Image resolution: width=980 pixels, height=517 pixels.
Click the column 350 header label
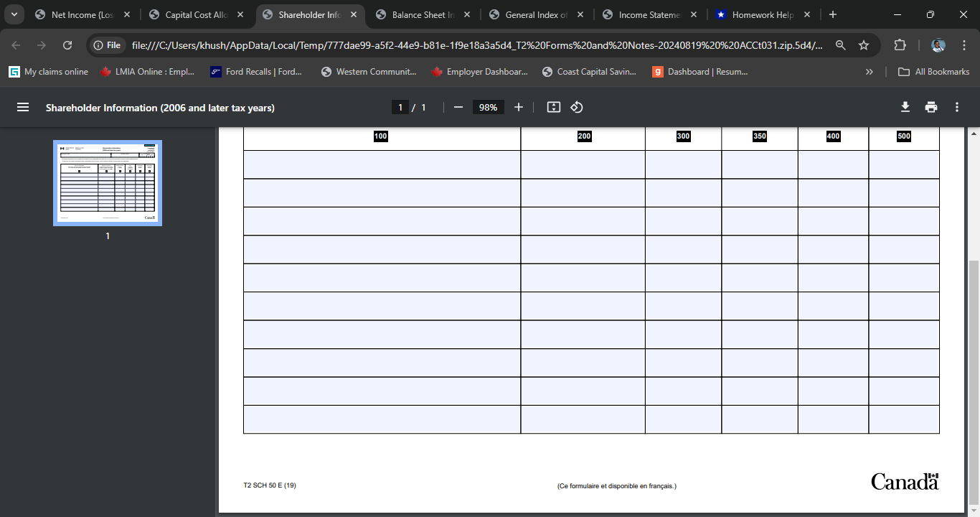(x=760, y=136)
